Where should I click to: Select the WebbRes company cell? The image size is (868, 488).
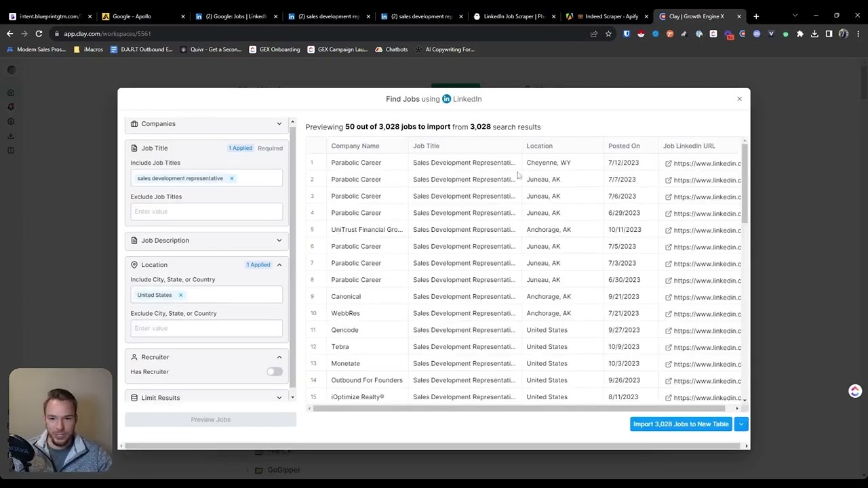[x=367, y=313]
